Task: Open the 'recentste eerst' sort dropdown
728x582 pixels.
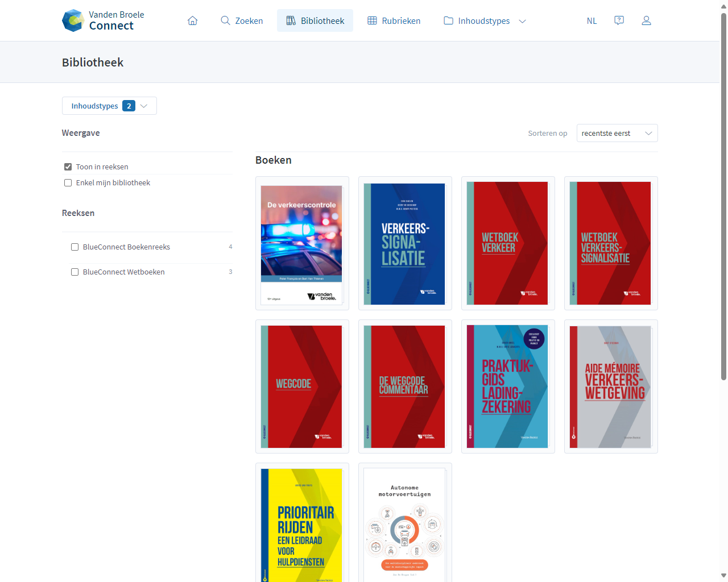Action: coord(617,133)
